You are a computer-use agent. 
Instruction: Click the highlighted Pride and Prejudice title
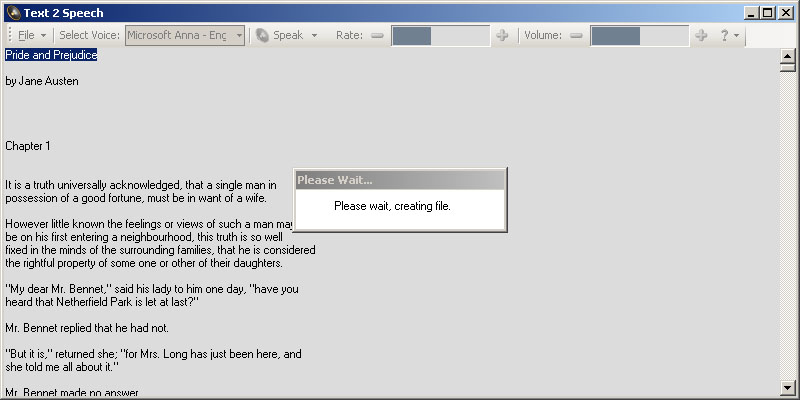(51, 55)
